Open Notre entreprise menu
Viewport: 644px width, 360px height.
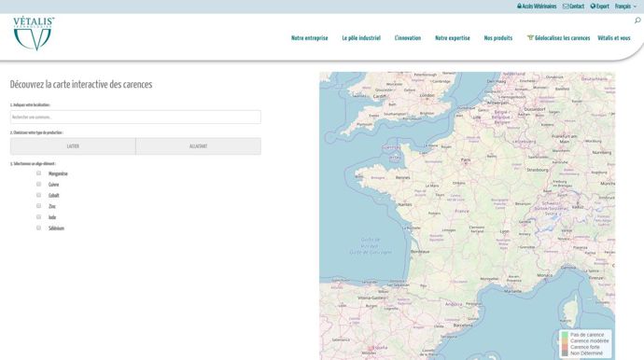click(310, 37)
